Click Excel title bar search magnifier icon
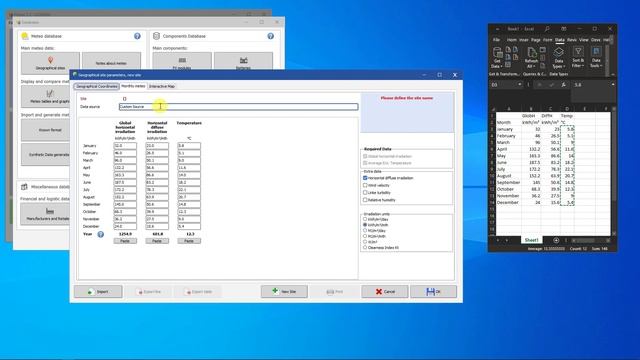The width and height of the screenshot is (640, 360). 547,29
